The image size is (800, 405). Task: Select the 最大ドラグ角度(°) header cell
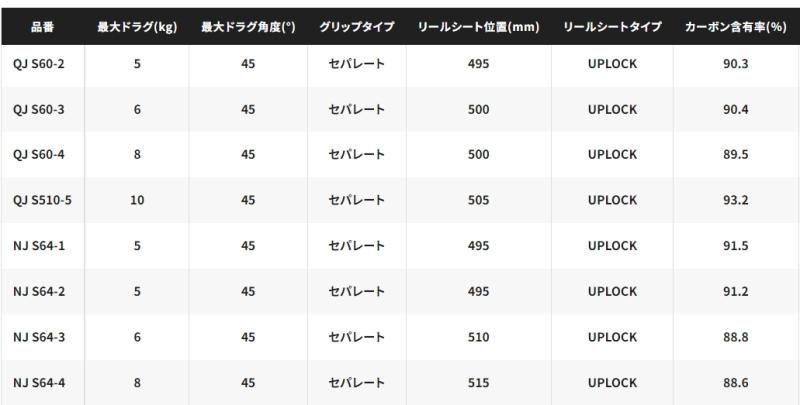[x=247, y=26]
